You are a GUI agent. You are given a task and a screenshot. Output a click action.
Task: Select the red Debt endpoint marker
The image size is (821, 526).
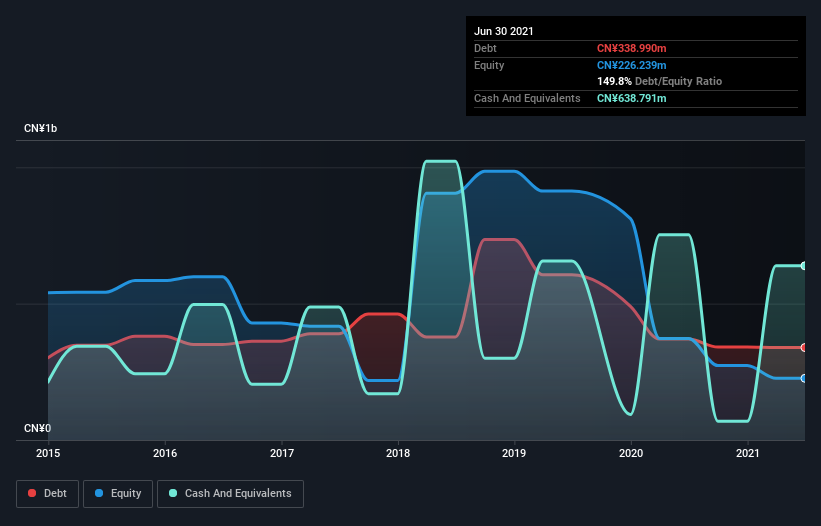[804, 348]
